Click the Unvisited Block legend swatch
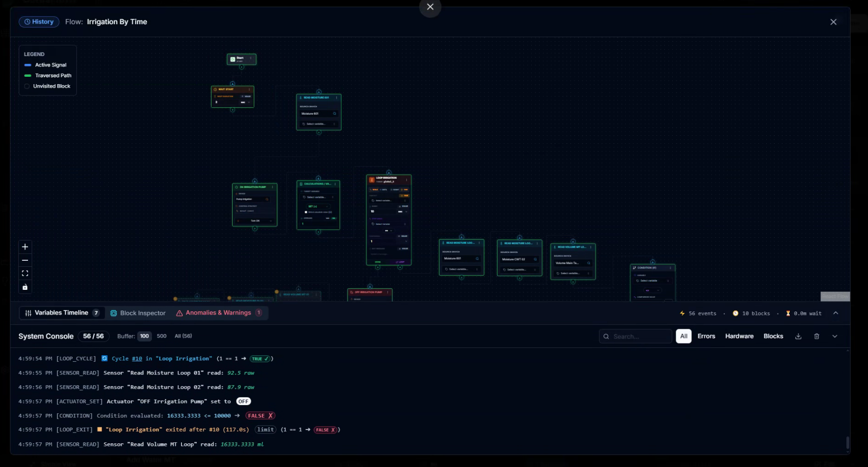 pos(27,86)
